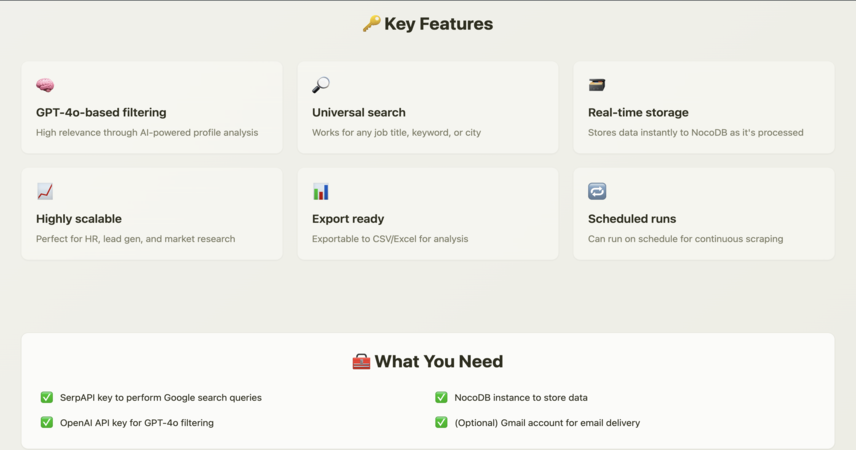This screenshot has width=856, height=450.
Task: Click the magnifying glass icon on Universal search card
Action: (321, 85)
